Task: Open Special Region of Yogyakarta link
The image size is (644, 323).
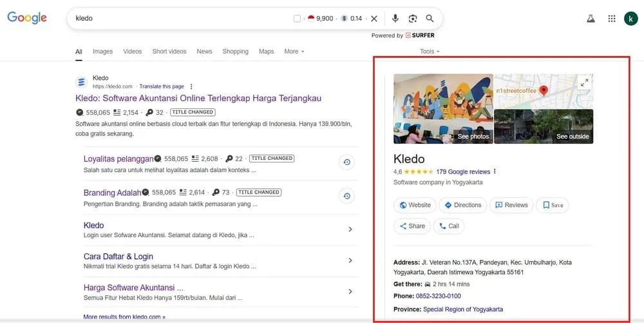Action: 463,309
